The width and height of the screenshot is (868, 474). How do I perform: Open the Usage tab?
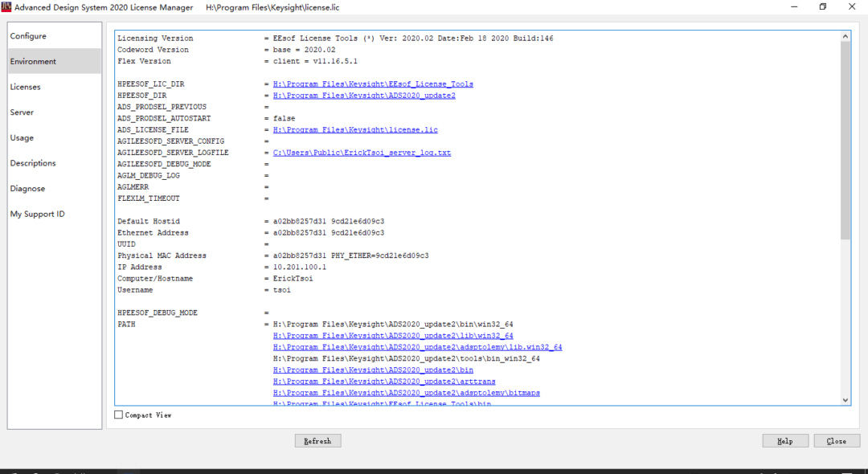pos(22,138)
